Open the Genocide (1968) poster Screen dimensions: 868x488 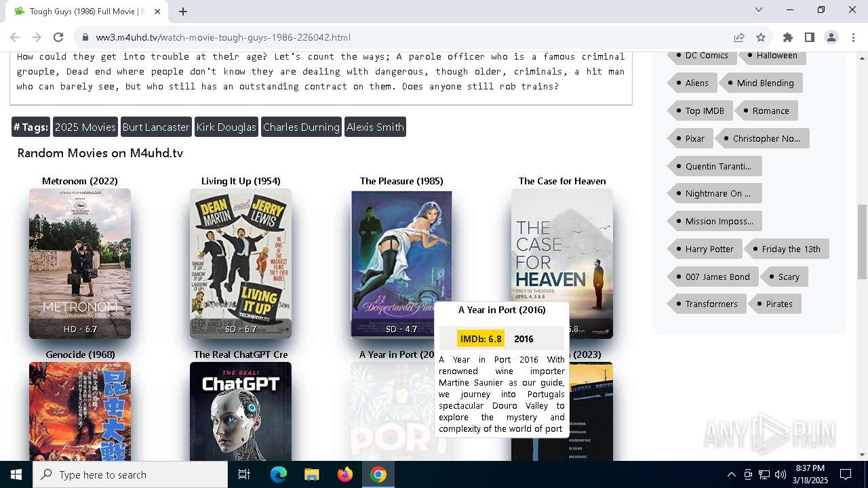[80, 411]
